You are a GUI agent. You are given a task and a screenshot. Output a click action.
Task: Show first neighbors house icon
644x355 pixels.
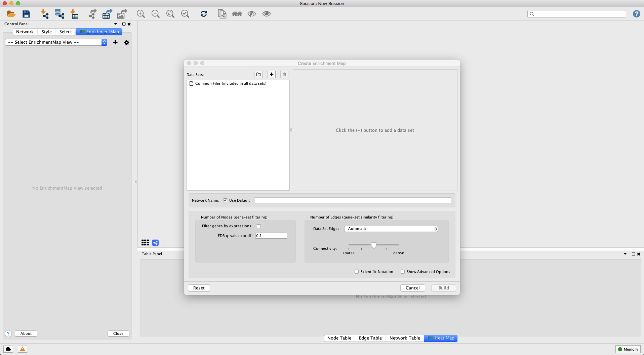click(237, 14)
